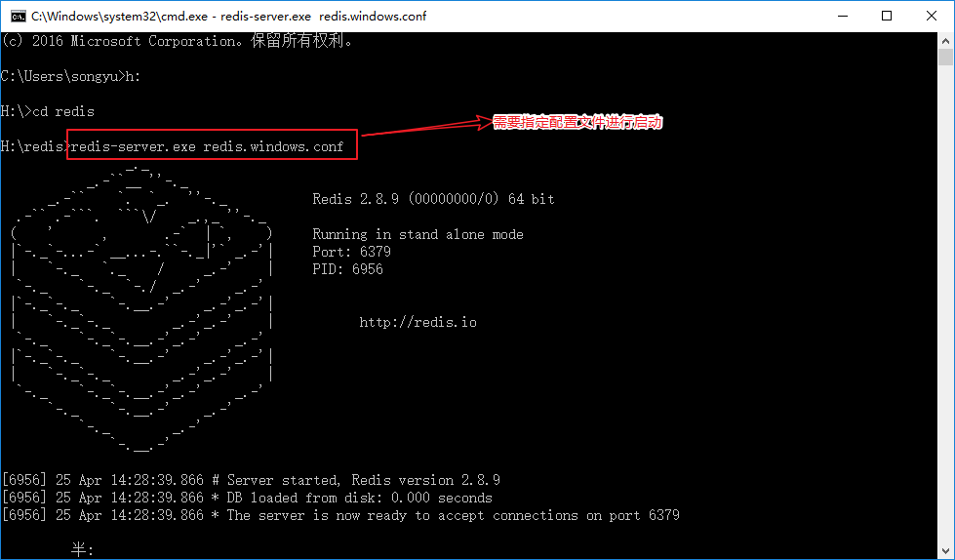Click 'Running in stand alone mode' text
955x560 pixels.
click(x=418, y=234)
